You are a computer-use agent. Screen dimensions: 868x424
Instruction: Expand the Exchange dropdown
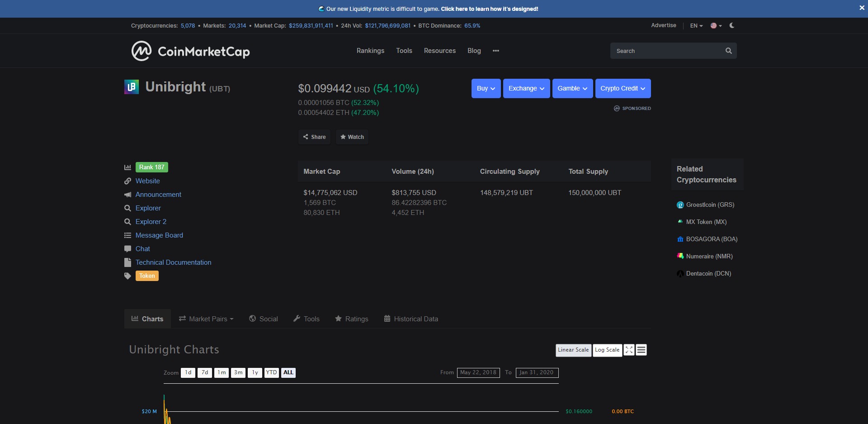click(x=527, y=89)
